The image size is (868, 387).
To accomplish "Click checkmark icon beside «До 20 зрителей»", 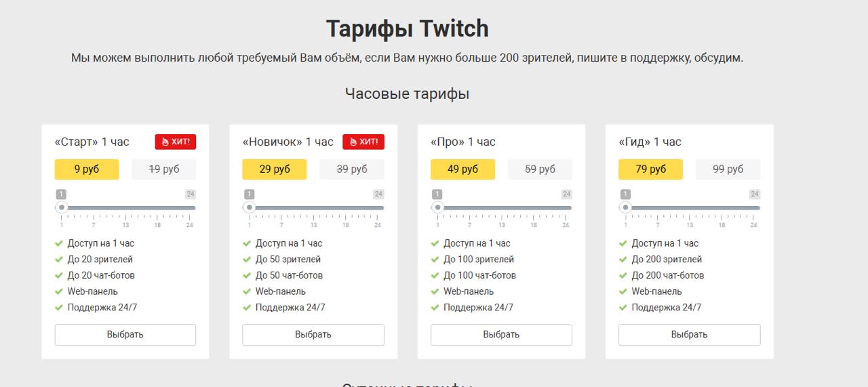I will (x=59, y=260).
